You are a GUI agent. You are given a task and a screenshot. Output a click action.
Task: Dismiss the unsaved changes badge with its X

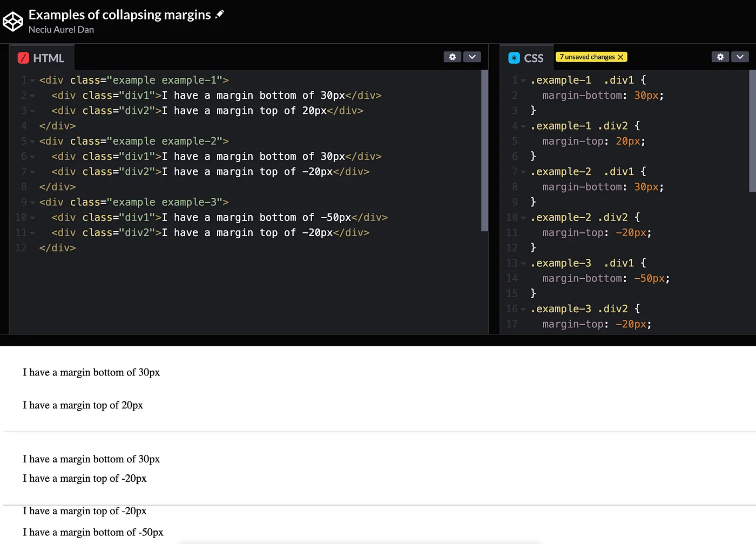pyautogui.click(x=621, y=56)
